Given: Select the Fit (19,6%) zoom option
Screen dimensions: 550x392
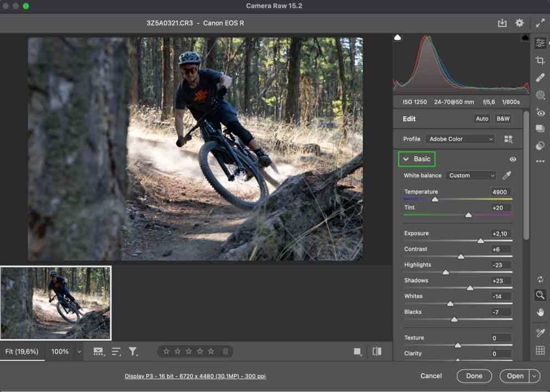Looking at the screenshot, I should pyautogui.click(x=22, y=351).
